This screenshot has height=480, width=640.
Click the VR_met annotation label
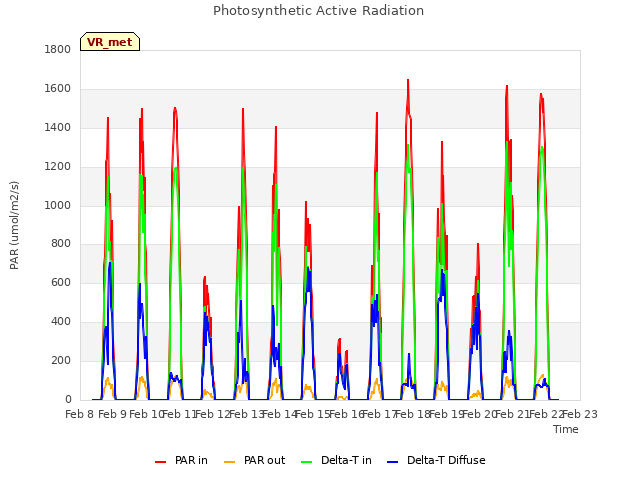pyautogui.click(x=110, y=42)
